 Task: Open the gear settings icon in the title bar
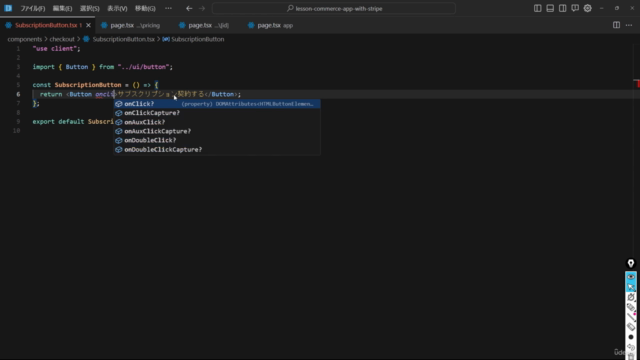click(x=587, y=8)
